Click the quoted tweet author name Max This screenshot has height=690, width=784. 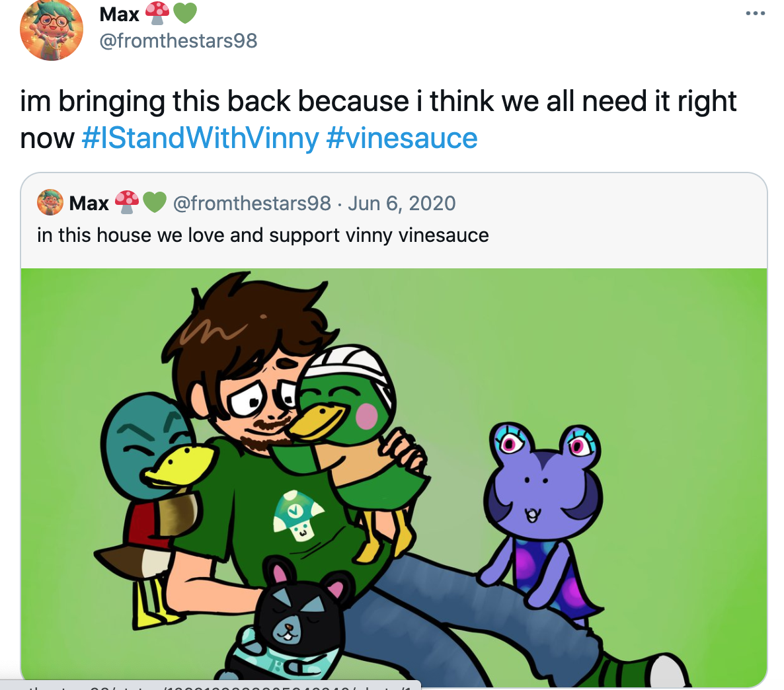89,203
